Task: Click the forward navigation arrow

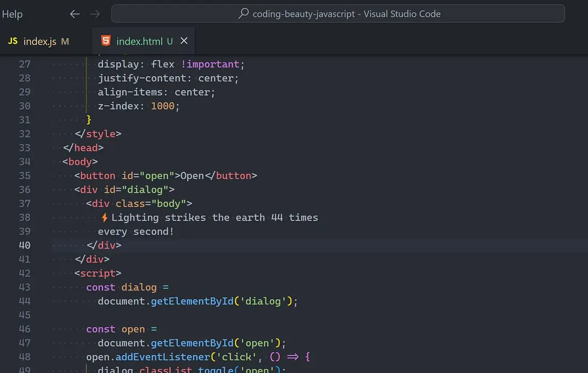Action: point(95,14)
